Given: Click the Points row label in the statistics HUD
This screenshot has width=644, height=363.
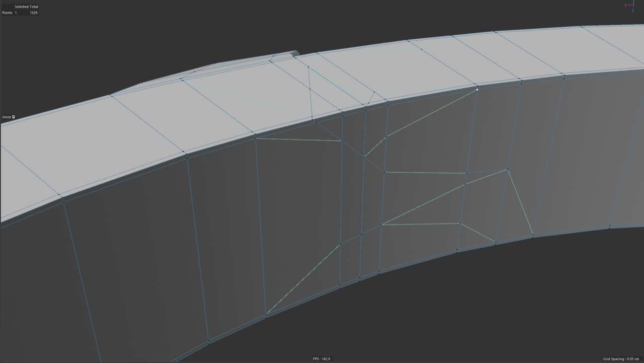Looking at the screenshot, I should [x=7, y=12].
